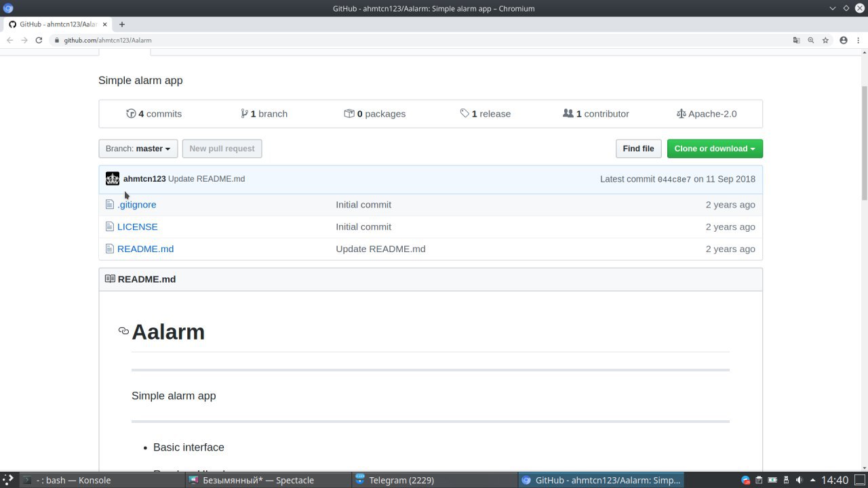
Task: Click the browser back arrow
Action: [x=9, y=40]
